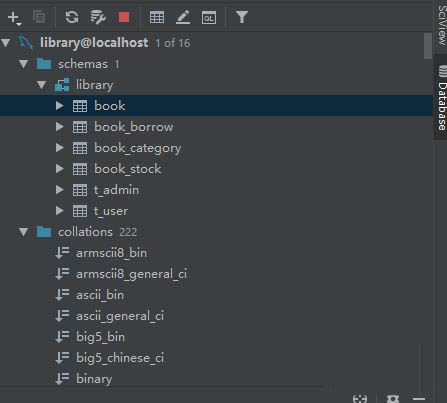Screen dimensions: 447x403
Task: Switch to the Database side tab
Action: click(x=441, y=97)
